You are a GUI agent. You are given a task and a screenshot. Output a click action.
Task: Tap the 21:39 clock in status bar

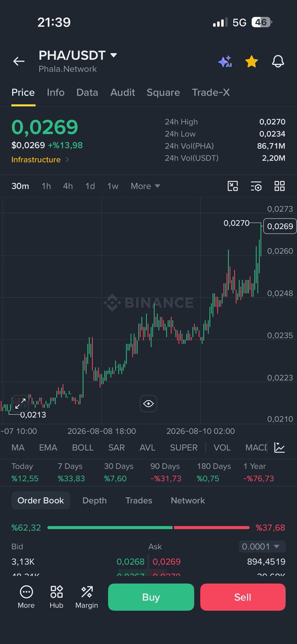coord(54,23)
